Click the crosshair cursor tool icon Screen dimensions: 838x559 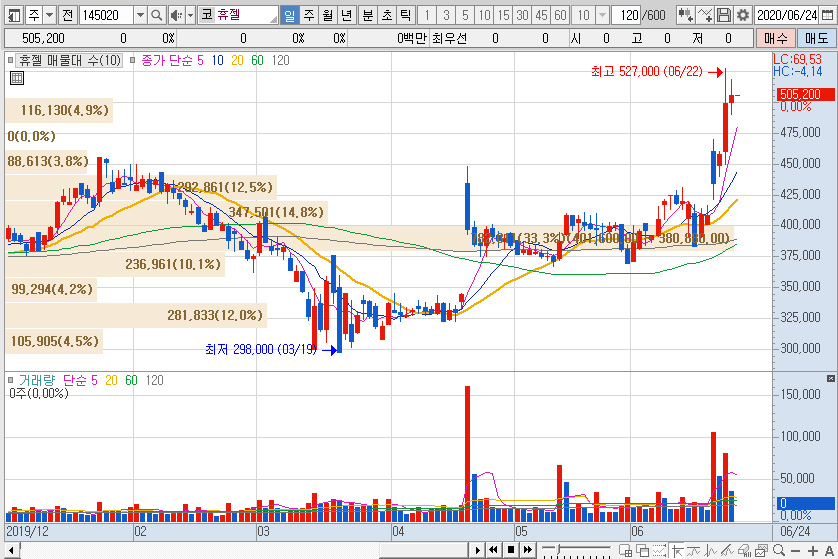pyautogui.click(x=677, y=550)
